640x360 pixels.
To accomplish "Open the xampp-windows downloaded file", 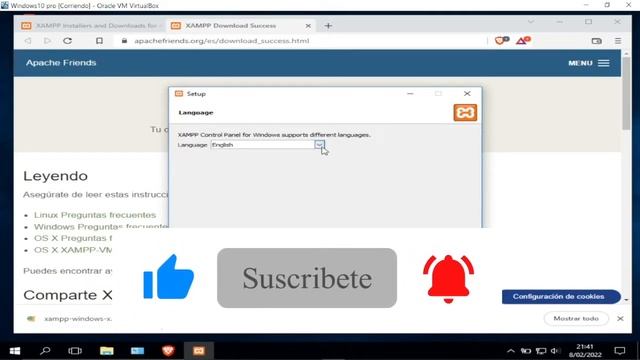I will [69, 318].
